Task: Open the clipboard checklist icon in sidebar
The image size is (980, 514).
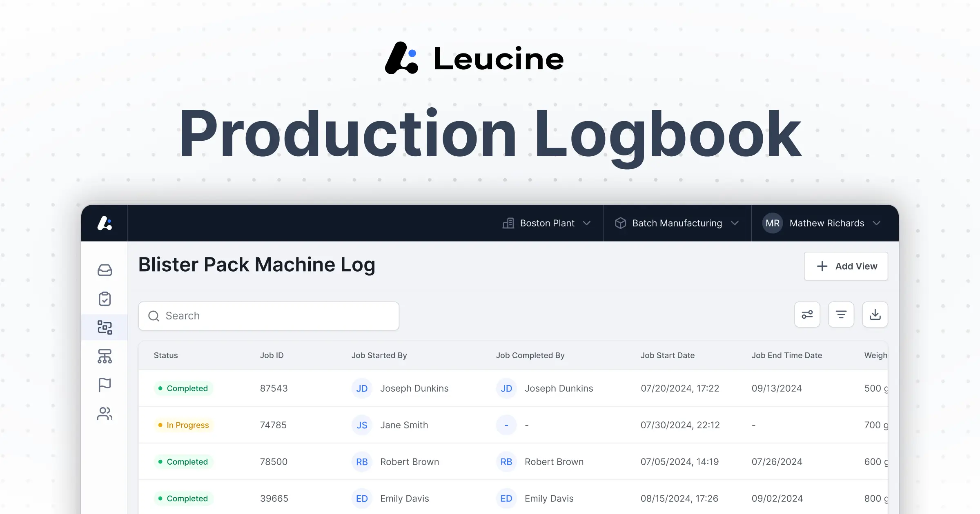Action: point(105,299)
